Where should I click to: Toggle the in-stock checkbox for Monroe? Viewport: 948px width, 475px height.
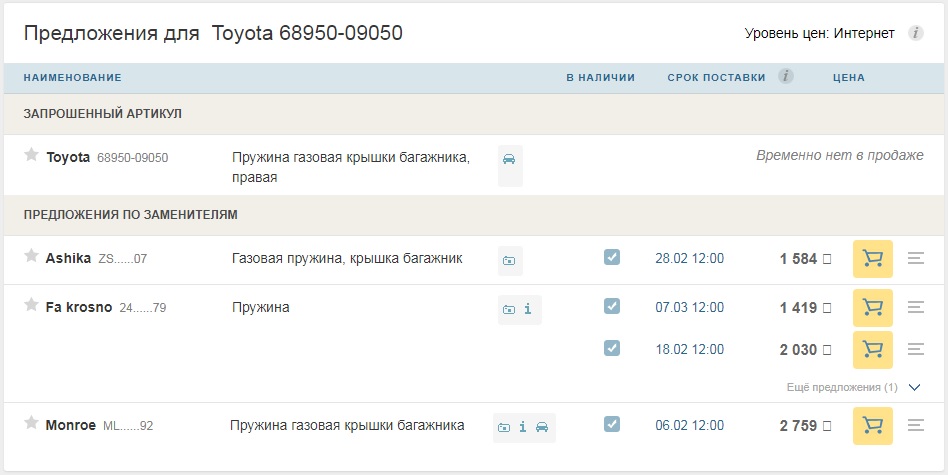612,424
